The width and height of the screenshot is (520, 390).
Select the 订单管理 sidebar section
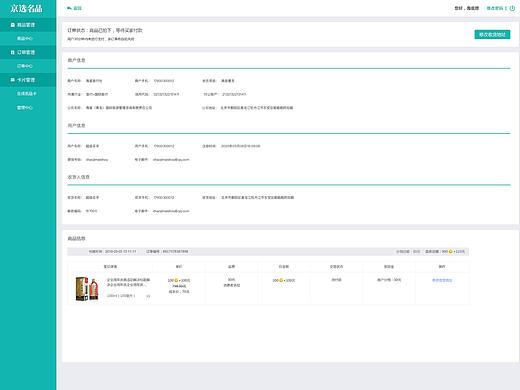28,52
